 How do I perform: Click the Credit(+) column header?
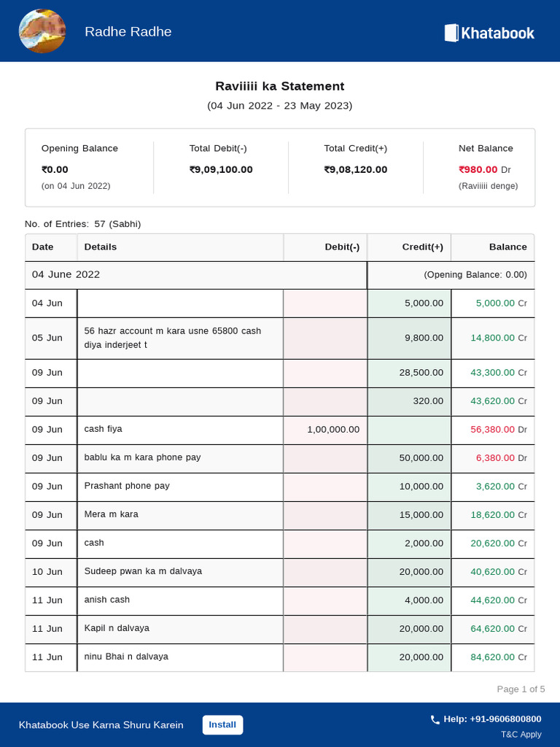422,247
